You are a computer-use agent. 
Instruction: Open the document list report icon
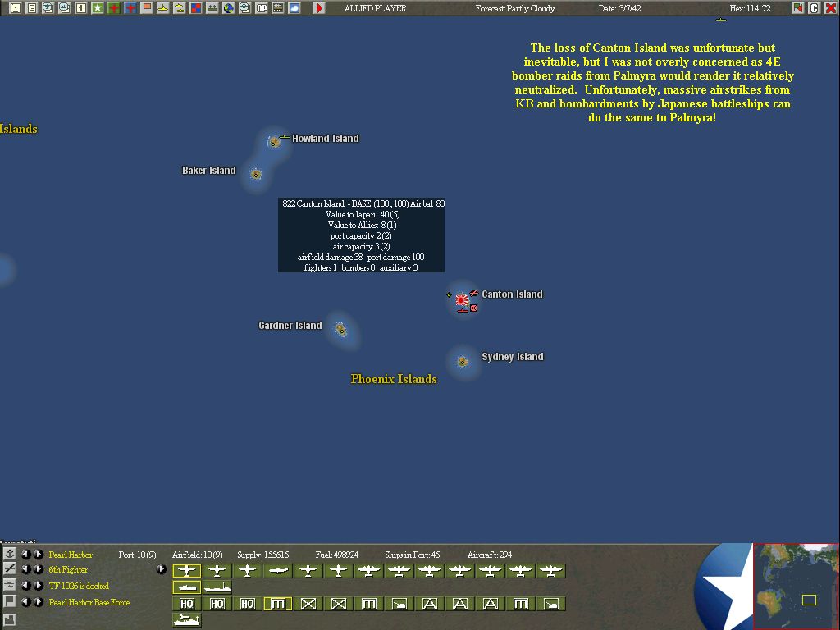32,8
